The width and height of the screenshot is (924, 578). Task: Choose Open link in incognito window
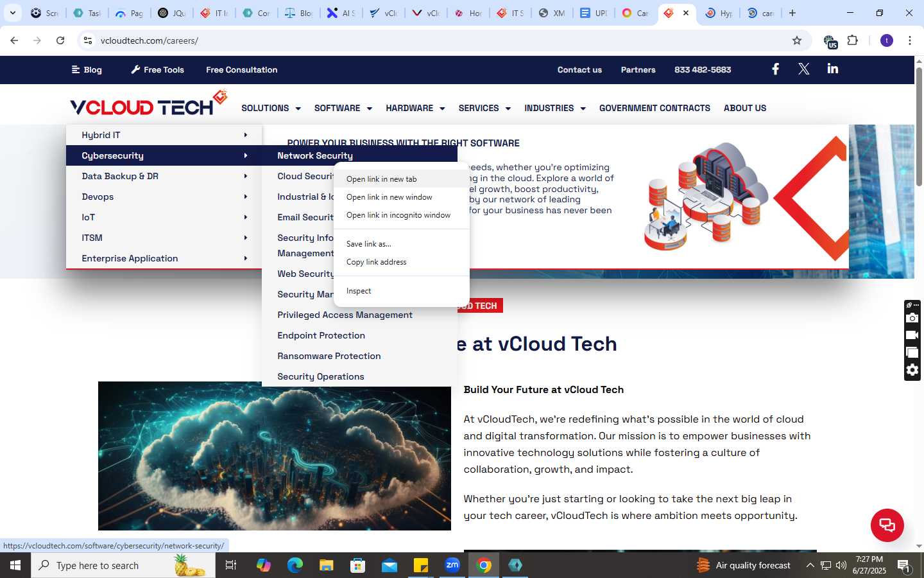[402, 215]
